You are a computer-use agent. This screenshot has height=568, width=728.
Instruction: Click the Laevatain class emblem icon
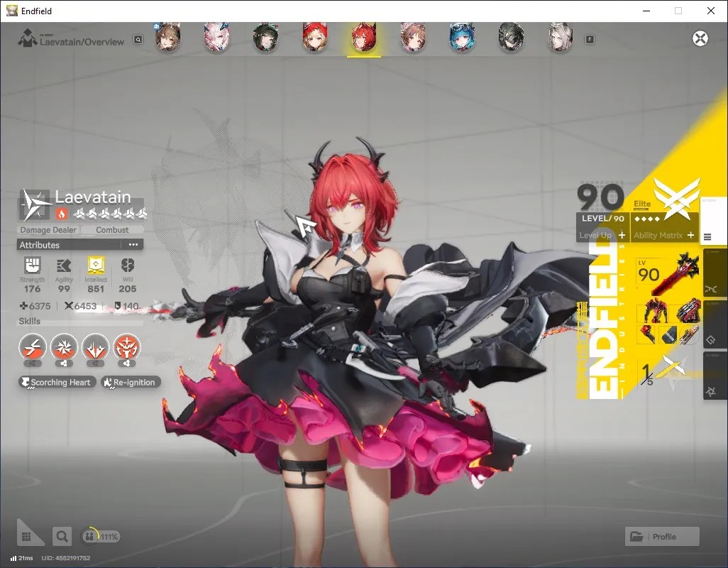coord(35,204)
